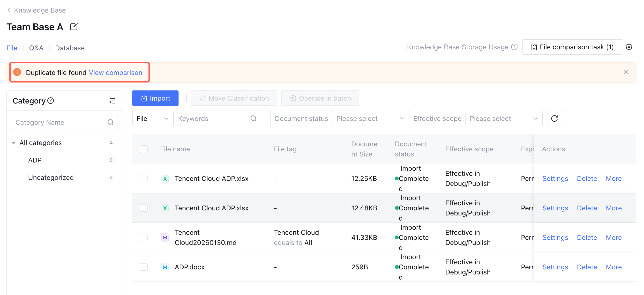Switch to the Database tab
The image size is (644, 295).
pos(69,48)
